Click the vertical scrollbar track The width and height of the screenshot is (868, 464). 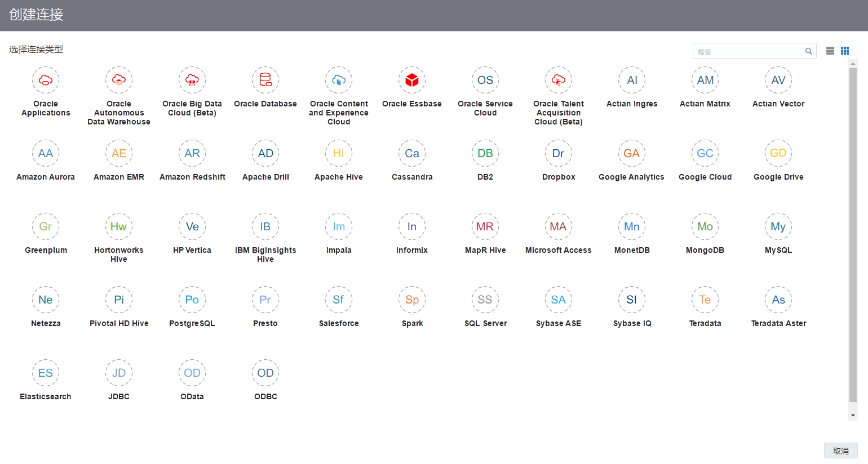[853, 239]
